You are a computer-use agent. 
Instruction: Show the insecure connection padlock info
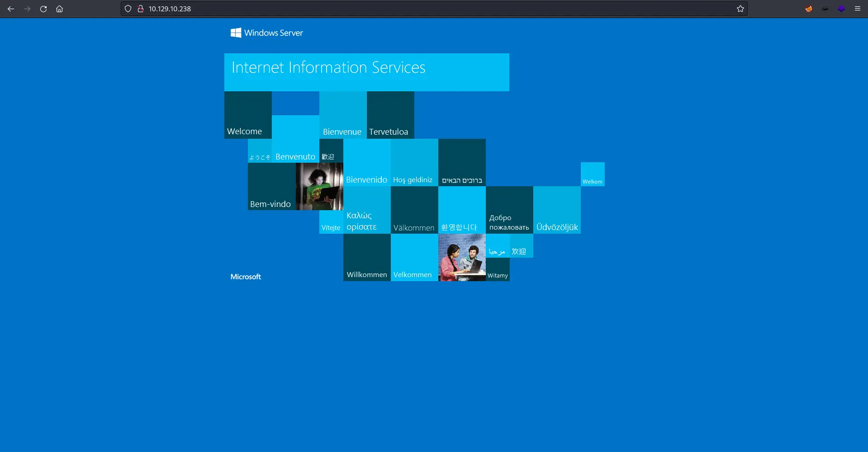click(x=140, y=9)
